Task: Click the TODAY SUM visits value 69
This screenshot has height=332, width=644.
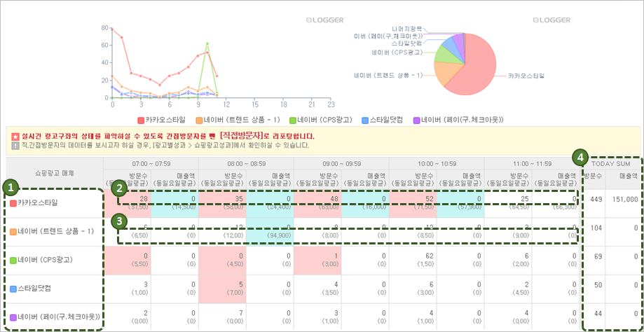Action: point(598,256)
